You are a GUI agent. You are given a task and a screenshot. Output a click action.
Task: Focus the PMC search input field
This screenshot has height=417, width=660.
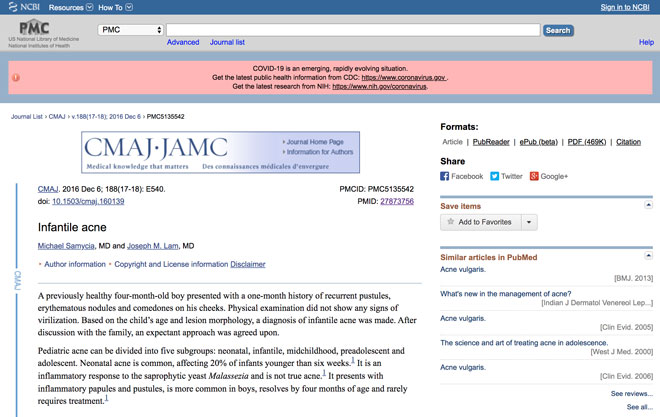click(x=353, y=30)
